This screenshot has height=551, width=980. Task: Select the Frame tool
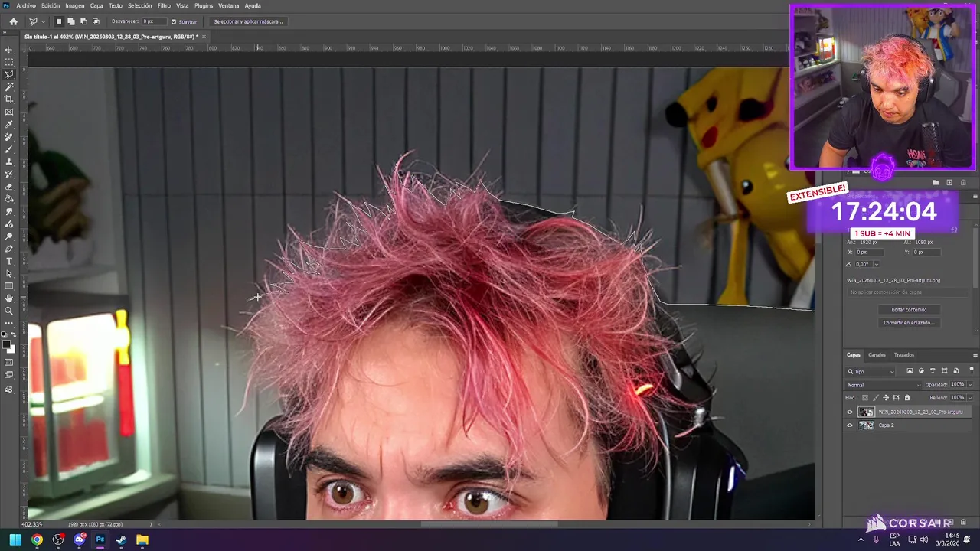click(9, 112)
